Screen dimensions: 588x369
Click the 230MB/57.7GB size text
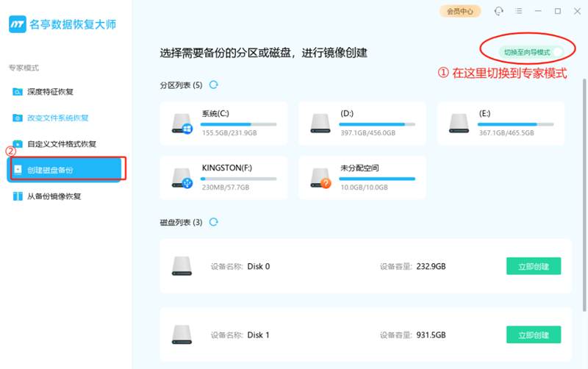226,187
